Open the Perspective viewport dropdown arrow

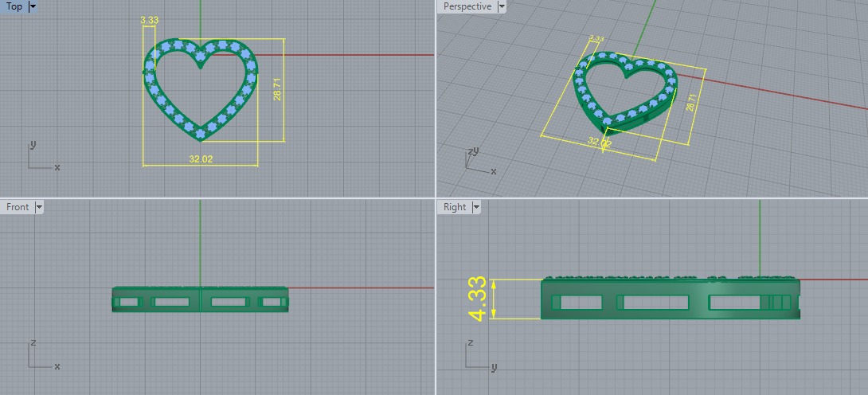coord(502,6)
